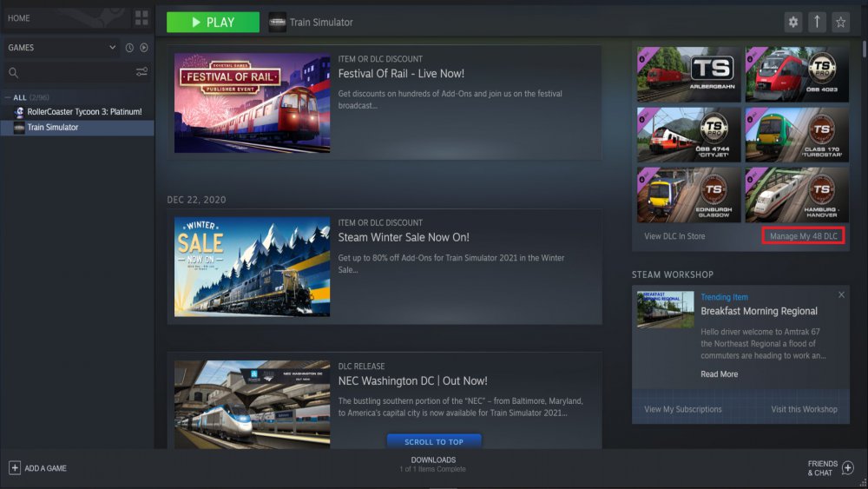Click the ready-to-play filter icon
This screenshot has width=868, height=489.
(x=144, y=48)
